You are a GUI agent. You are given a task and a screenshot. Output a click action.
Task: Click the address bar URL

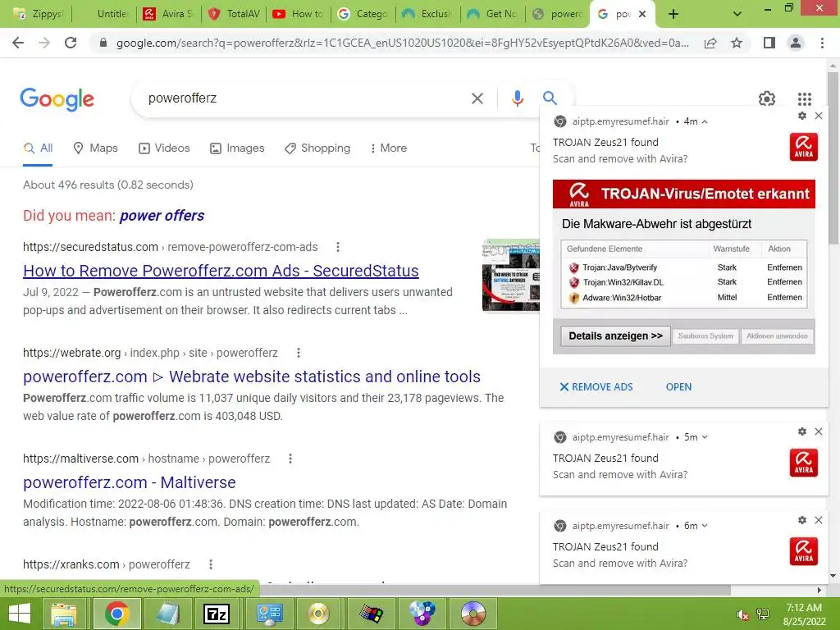pyautogui.click(x=402, y=43)
